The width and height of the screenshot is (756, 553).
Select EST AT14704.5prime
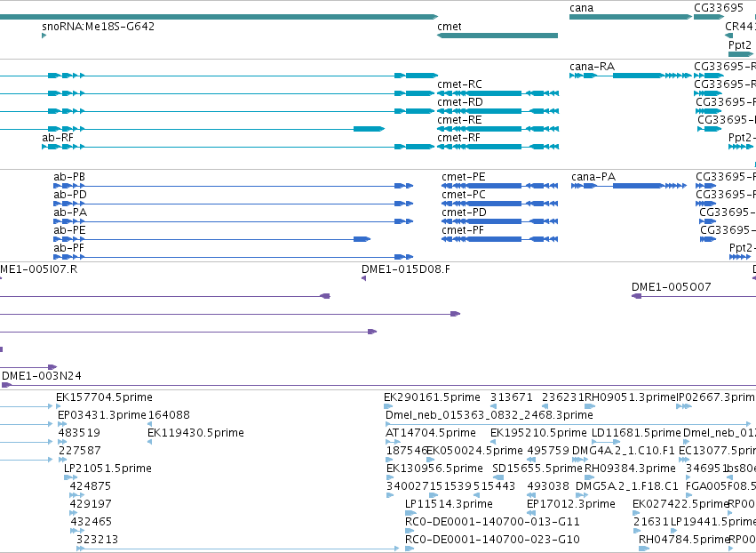click(x=431, y=433)
